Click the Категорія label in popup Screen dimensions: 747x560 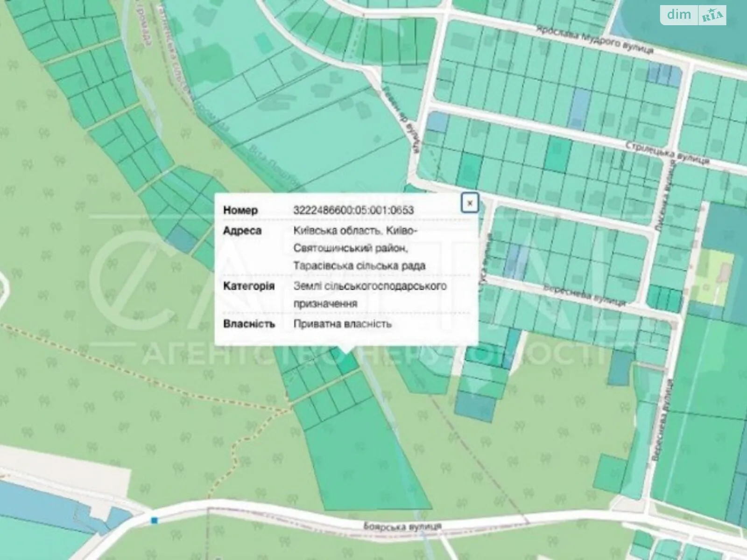pos(249,286)
